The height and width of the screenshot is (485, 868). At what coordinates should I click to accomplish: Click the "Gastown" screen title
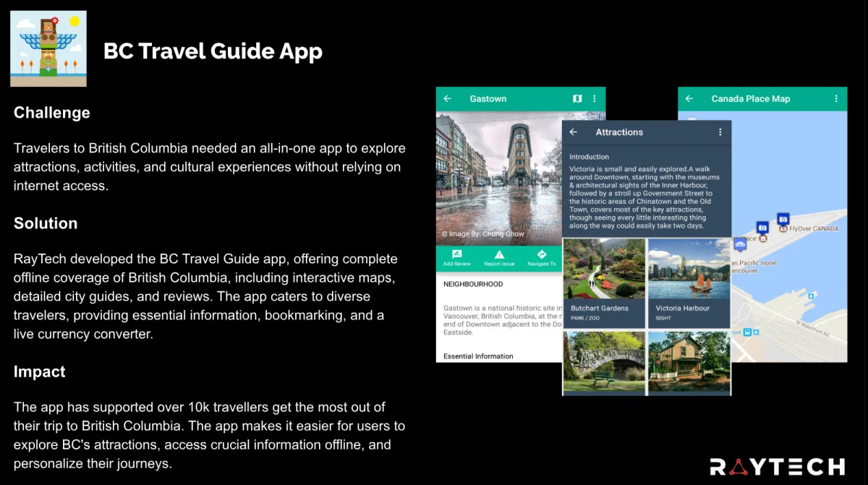click(x=488, y=99)
